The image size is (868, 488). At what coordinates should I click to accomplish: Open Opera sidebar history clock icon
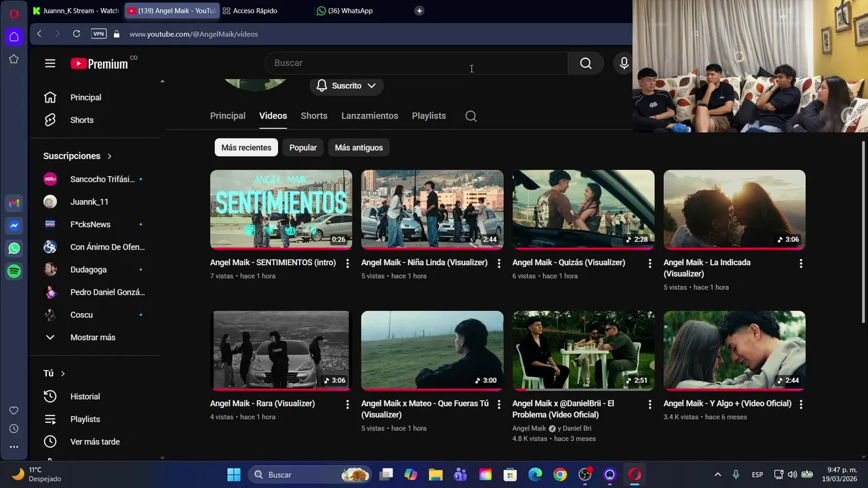[x=14, y=428]
